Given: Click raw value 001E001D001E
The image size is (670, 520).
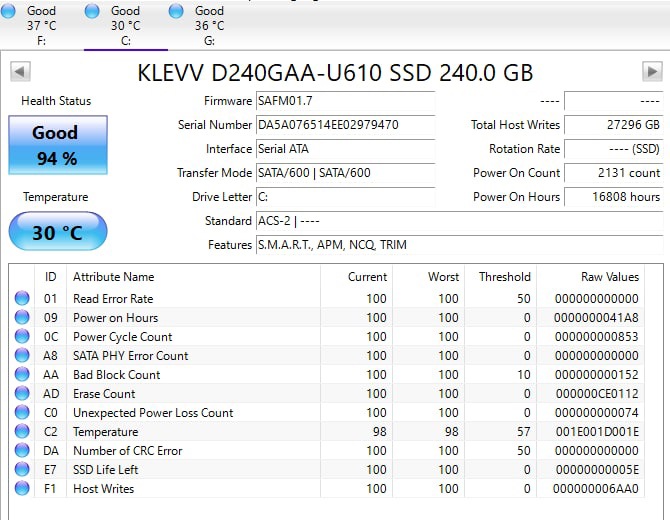Looking at the screenshot, I should tap(597, 432).
